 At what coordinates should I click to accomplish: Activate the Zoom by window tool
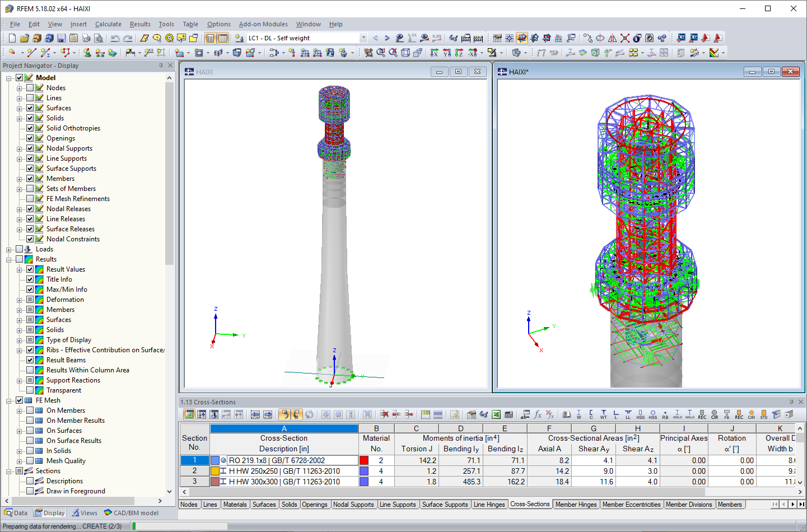(381, 53)
